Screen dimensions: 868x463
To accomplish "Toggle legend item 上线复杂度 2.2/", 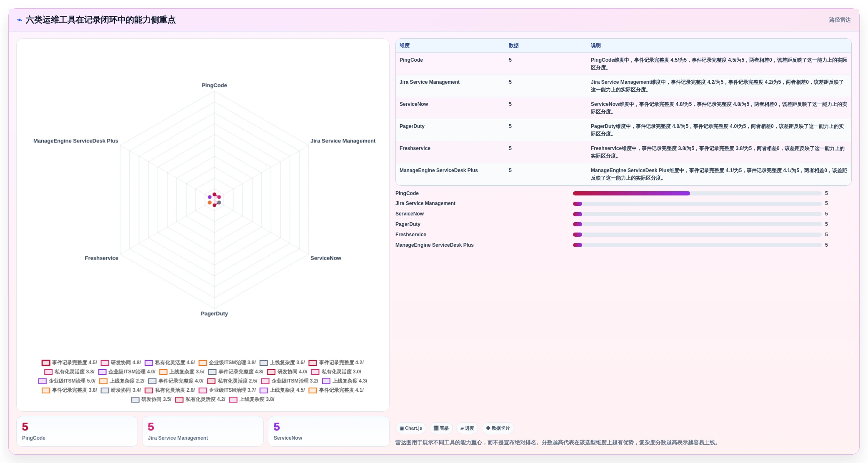I will point(122,381).
